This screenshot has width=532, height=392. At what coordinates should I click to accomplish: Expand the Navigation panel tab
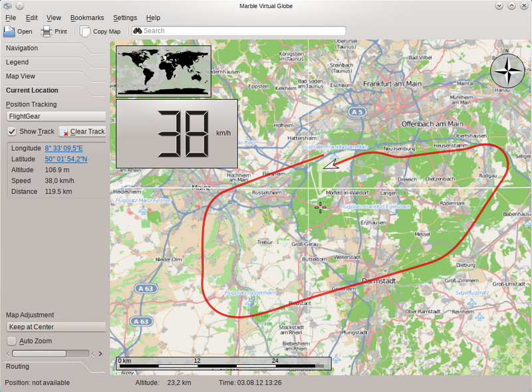(x=22, y=48)
